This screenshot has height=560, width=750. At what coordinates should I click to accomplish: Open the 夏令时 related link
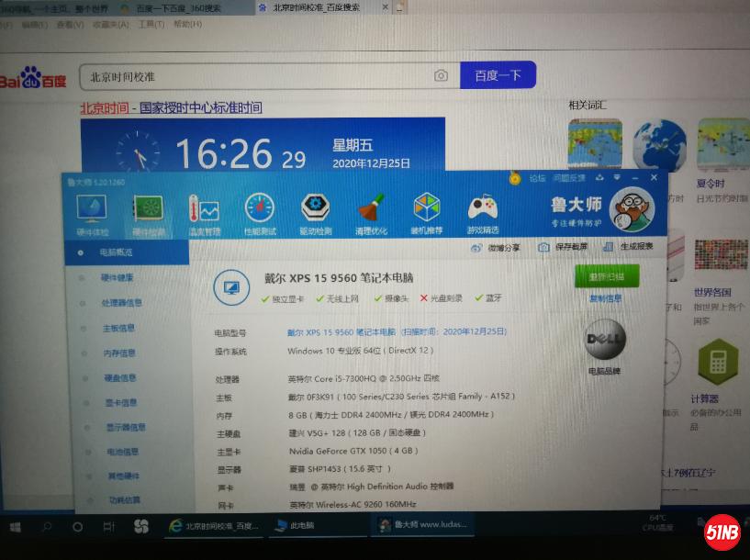tap(711, 184)
